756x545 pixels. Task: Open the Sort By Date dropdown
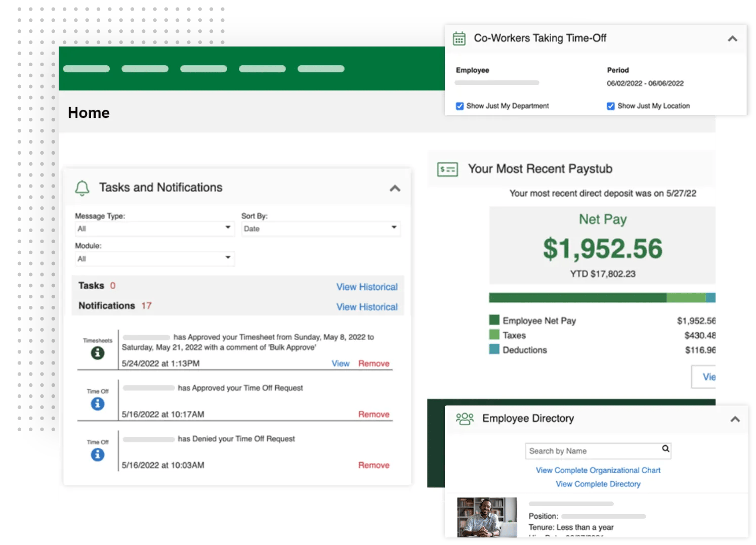[321, 229]
